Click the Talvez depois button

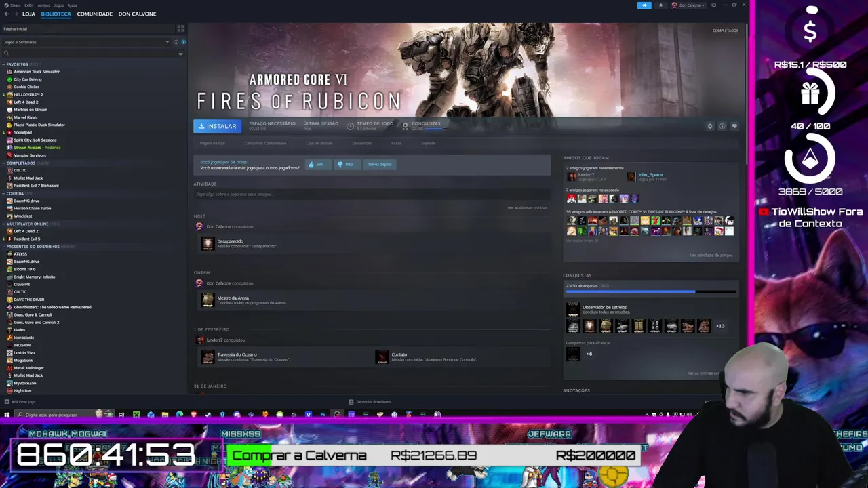(x=380, y=164)
